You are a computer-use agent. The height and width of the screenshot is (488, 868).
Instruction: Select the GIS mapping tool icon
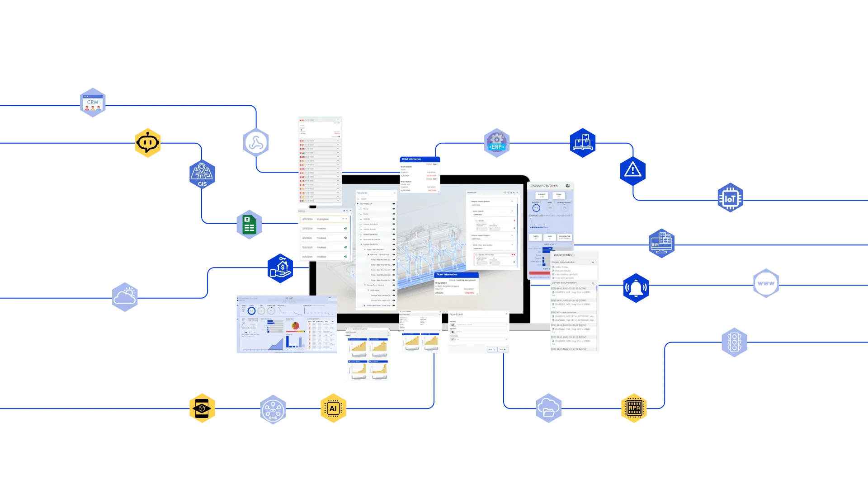coord(203,174)
